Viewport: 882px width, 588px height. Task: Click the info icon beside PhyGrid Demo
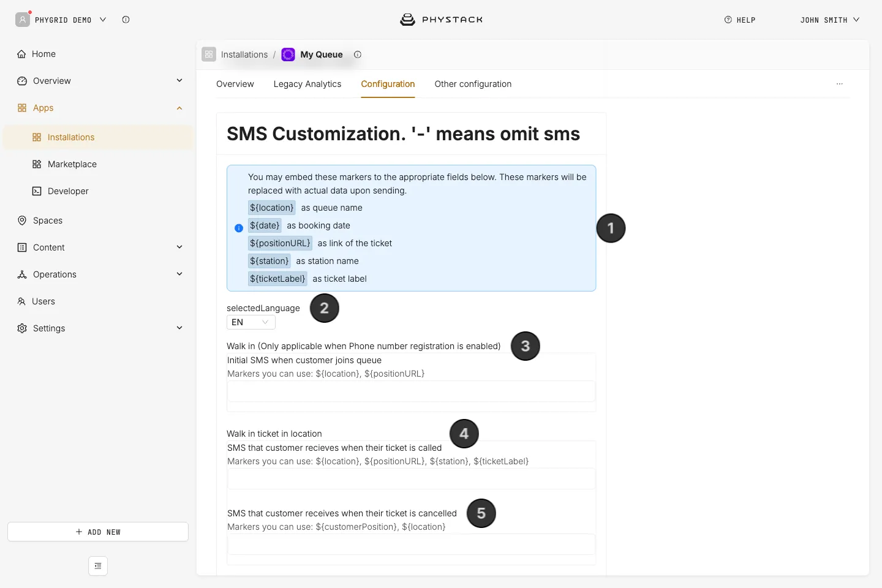pos(126,20)
